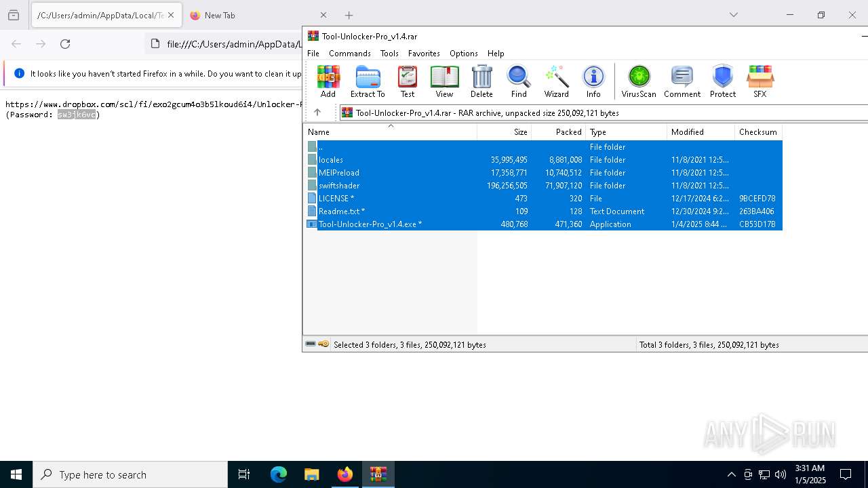
Task: Select the parent folder '..' row
Action: (543, 147)
